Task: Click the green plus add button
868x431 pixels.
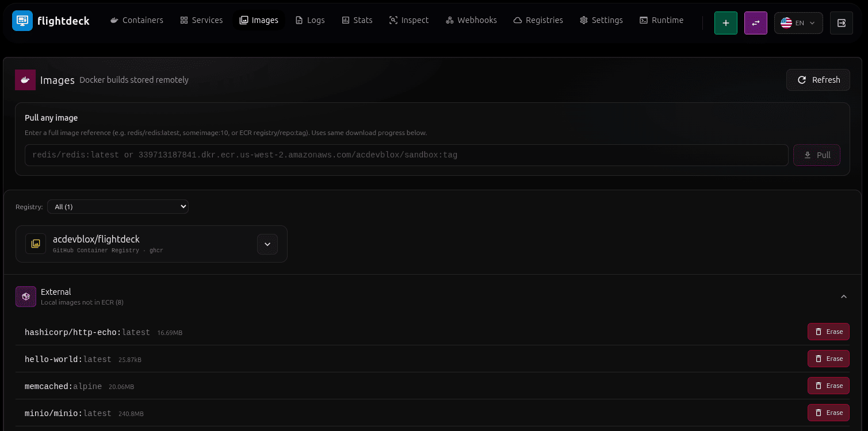Action: pyautogui.click(x=726, y=23)
